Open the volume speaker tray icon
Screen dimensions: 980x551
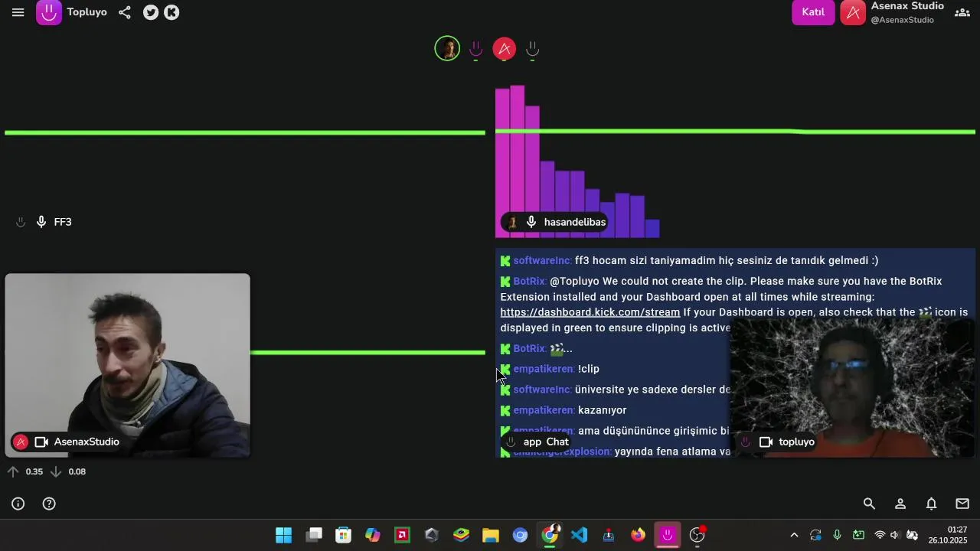coord(894,535)
